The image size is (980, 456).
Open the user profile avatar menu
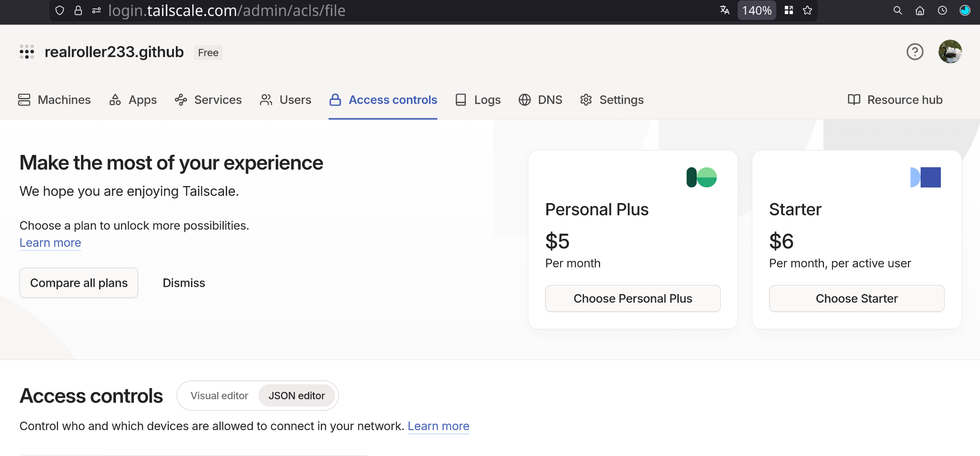[x=949, y=52]
